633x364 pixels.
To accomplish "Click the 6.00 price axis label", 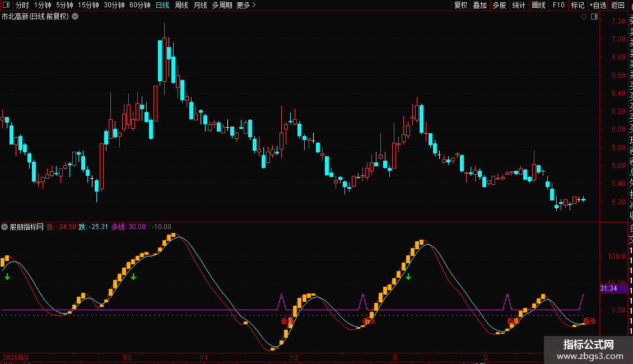I will 618,129.
